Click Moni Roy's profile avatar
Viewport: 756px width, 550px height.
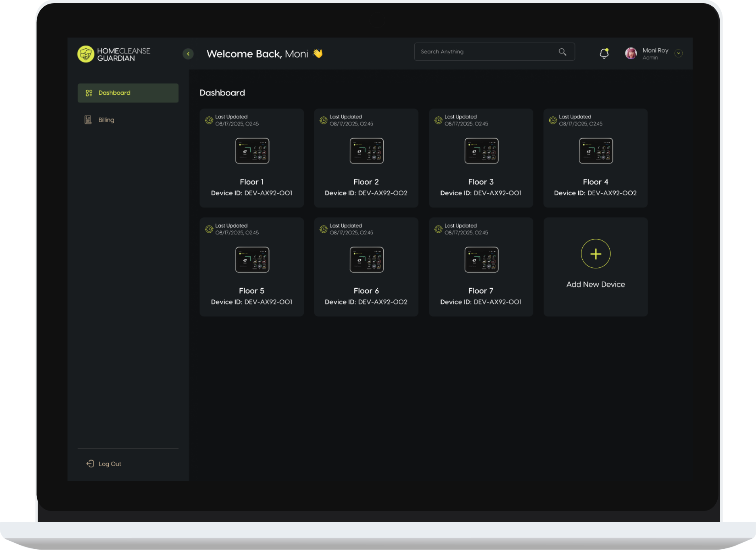(x=631, y=53)
